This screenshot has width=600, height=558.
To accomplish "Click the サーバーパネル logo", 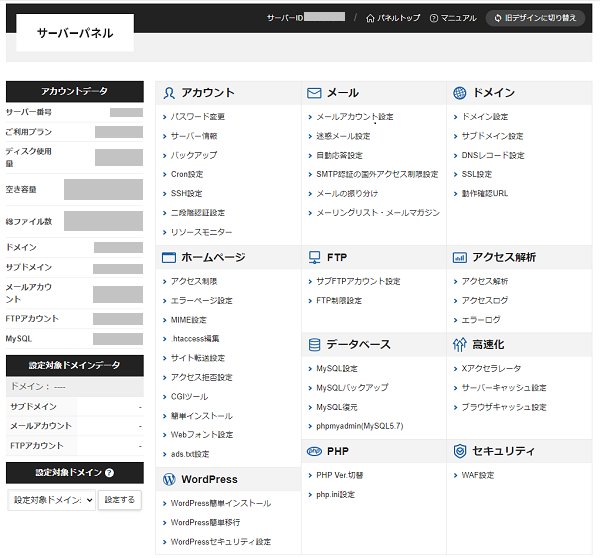I will [x=75, y=33].
